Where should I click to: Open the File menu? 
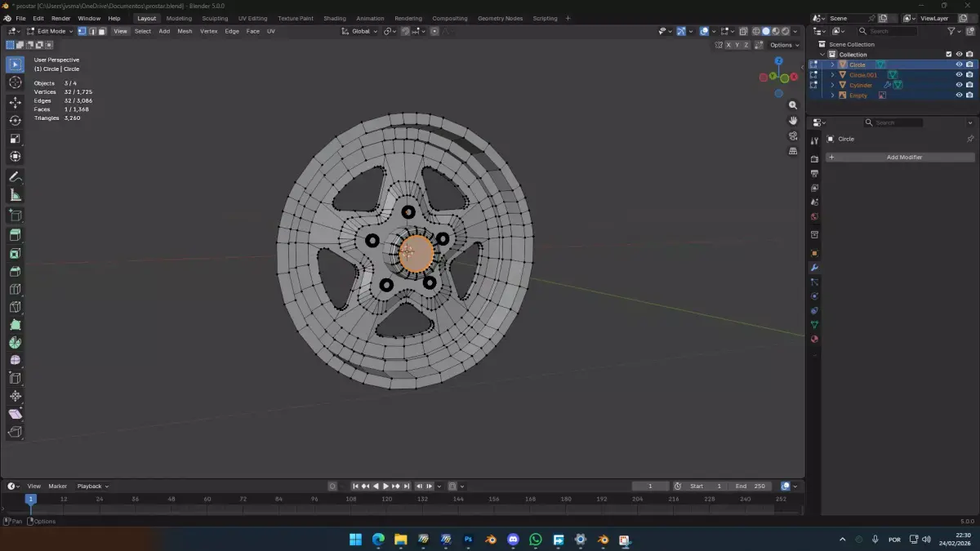click(x=20, y=18)
